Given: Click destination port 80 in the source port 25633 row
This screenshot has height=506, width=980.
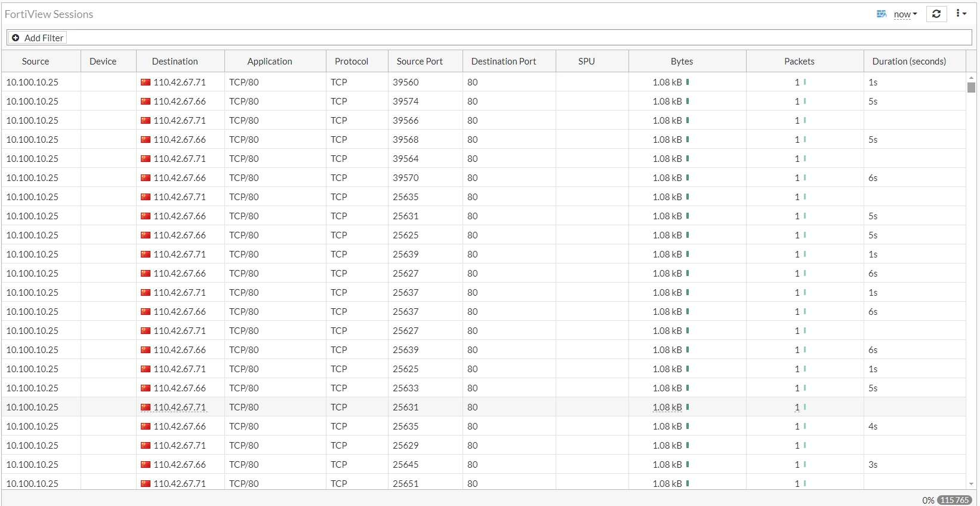Looking at the screenshot, I should click(473, 388).
